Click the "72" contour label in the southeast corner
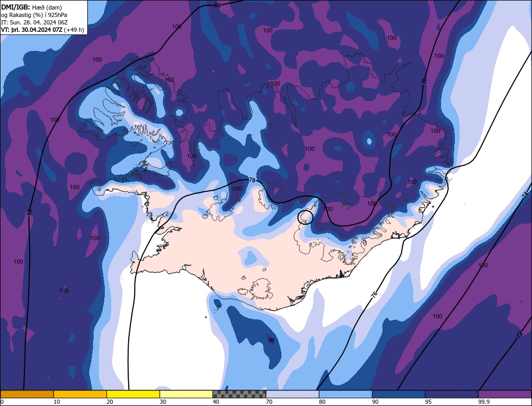 coord(519,335)
